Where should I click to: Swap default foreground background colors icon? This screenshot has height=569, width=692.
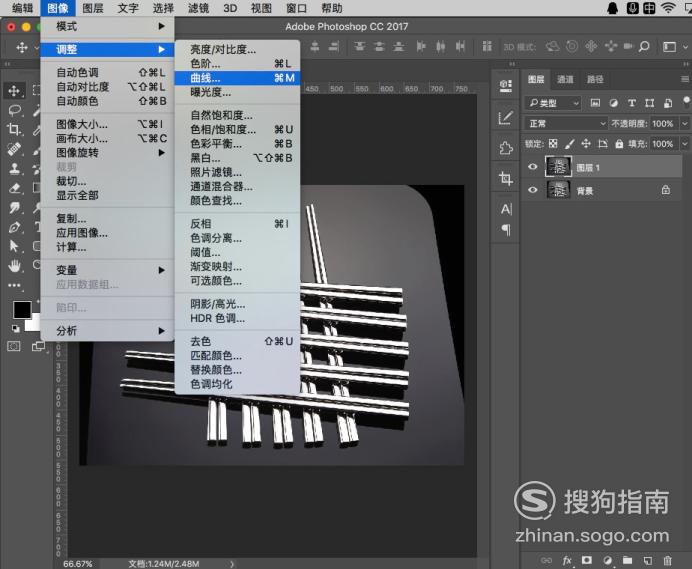(15, 328)
